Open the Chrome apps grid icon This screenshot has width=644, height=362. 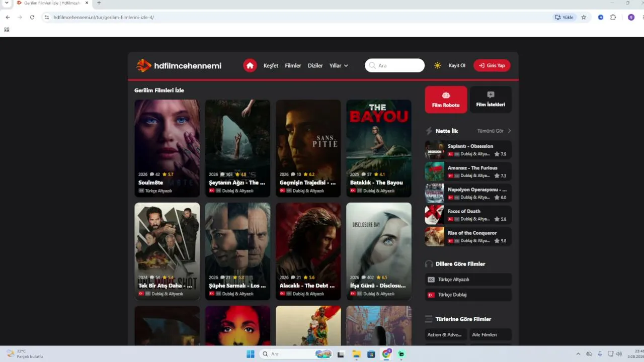[7, 30]
